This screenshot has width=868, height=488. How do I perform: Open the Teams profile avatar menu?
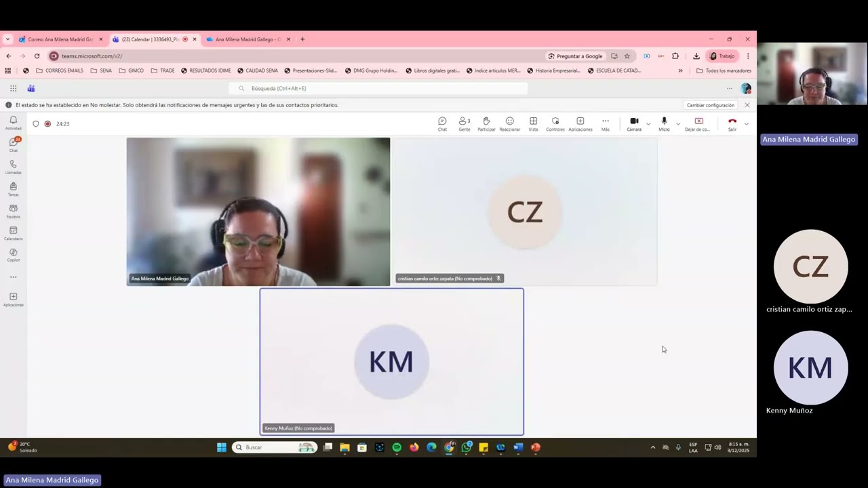click(x=746, y=89)
